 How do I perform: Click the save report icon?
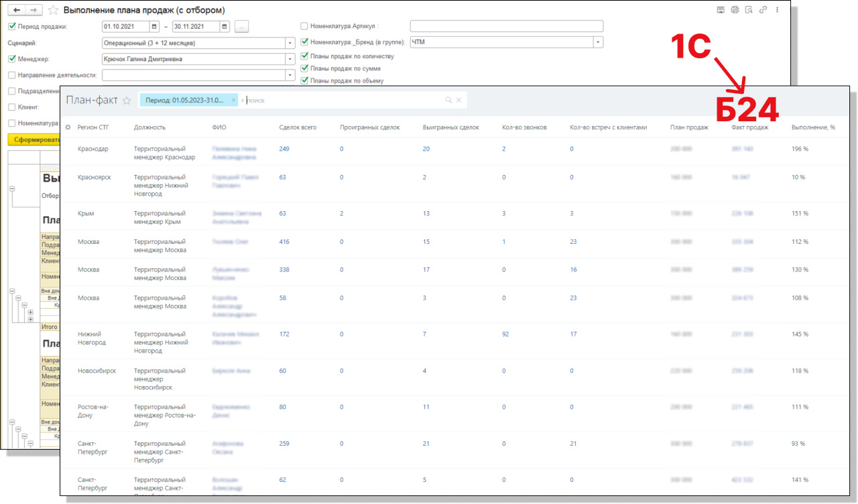pyautogui.click(x=721, y=10)
